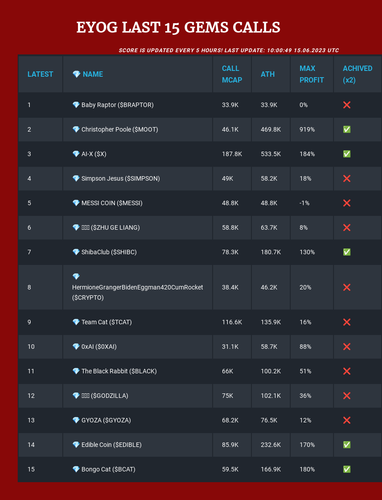
Task: Click the 116.6K call mcap value
Action: pyautogui.click(x=232, y=322)
